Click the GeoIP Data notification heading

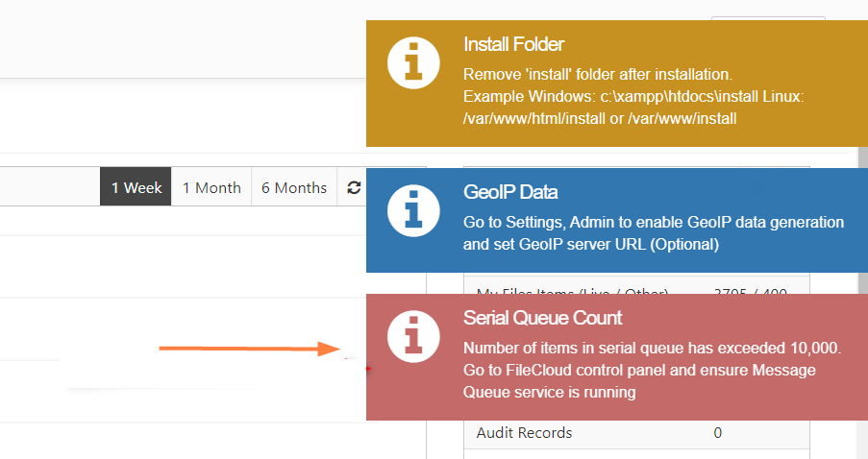tap(510, 192)
